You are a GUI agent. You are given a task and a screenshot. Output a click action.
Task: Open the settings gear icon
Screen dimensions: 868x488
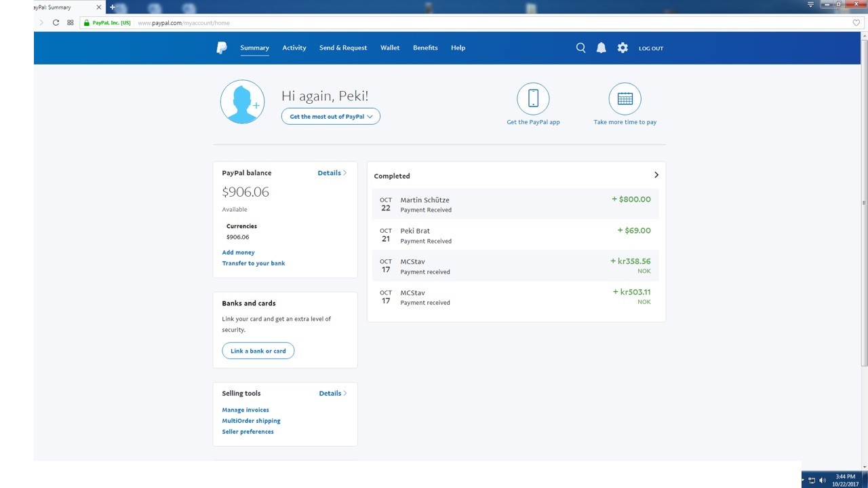(623, 48)
